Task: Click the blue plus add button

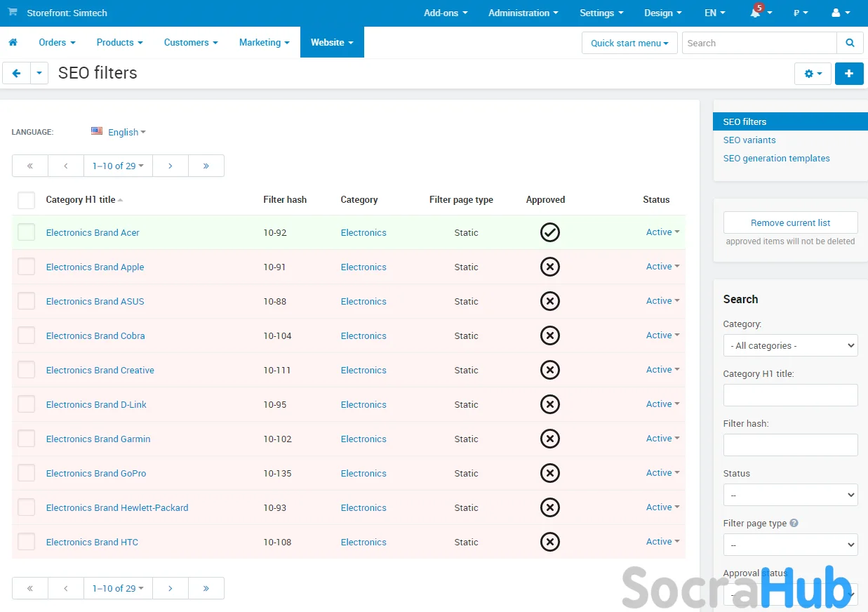Action: [849, 74]
